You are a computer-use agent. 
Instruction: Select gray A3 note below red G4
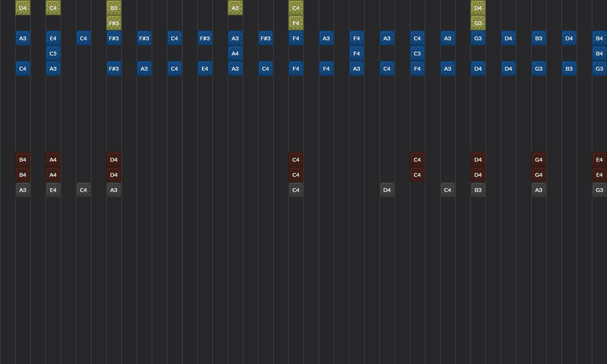[x=539, y=190]
